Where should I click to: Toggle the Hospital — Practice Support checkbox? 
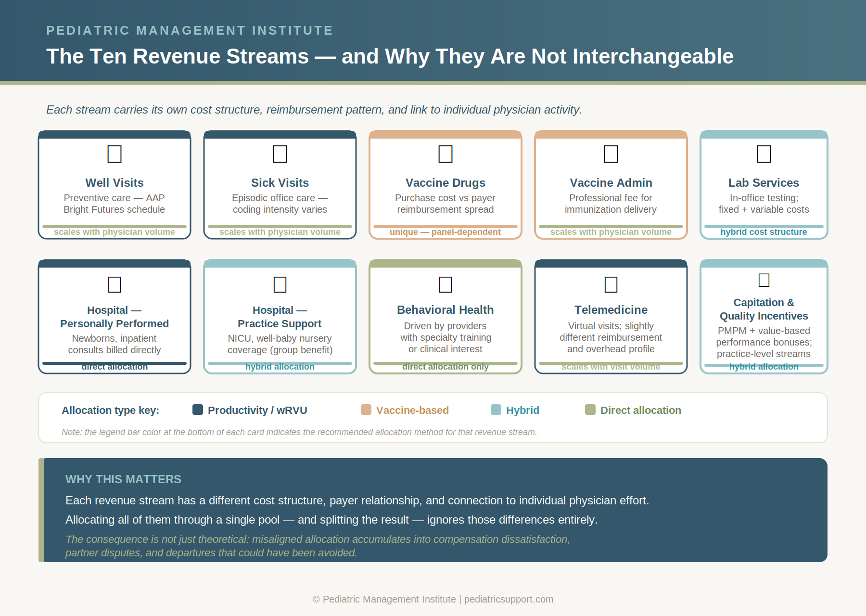[280, 285]
